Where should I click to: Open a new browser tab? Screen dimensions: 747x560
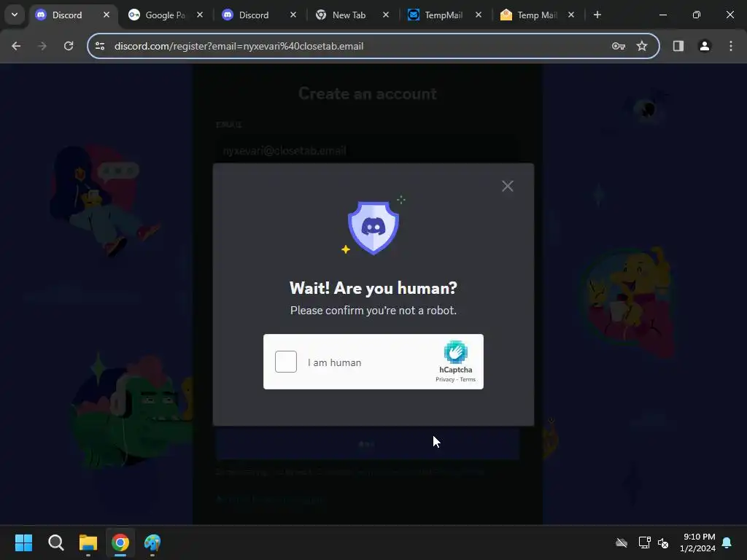[597, 15]
